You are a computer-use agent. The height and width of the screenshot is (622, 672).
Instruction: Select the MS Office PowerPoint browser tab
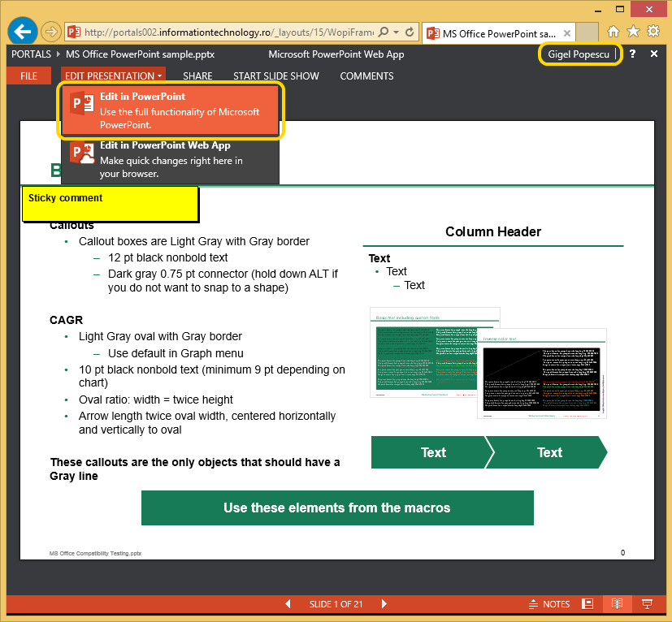499,33
